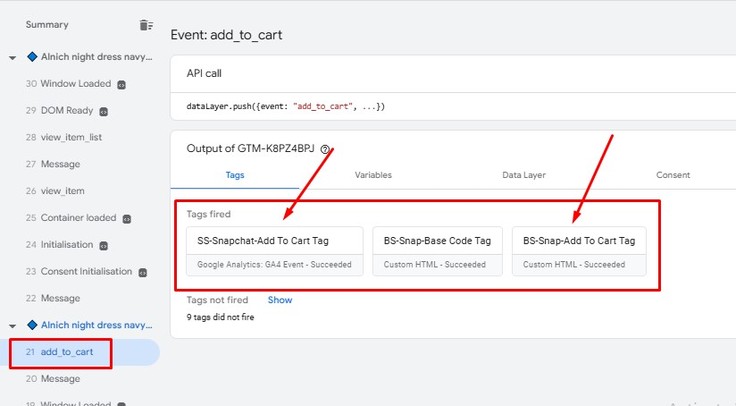Collapse the first Alnich night dress page group
This screenshot has width=736, height=406.
coord(12,58)
